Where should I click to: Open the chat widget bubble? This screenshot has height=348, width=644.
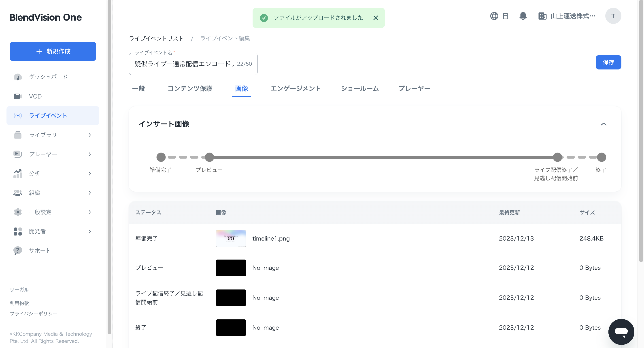click(x=621, y=331)
